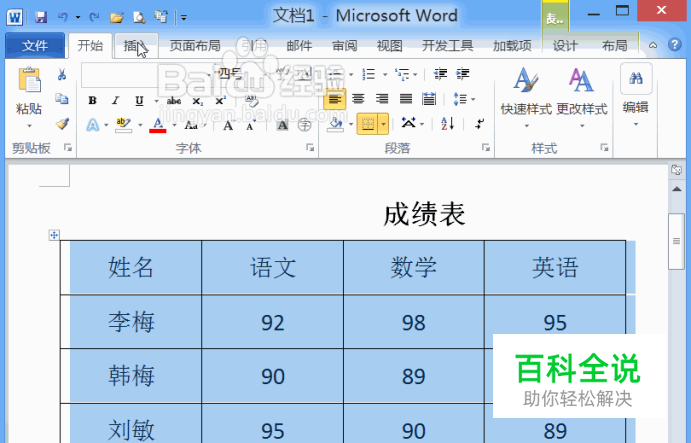Toggle Bold formatting
Screen dimensions: 691x443
pyautogui.click(x=92, y=101)
